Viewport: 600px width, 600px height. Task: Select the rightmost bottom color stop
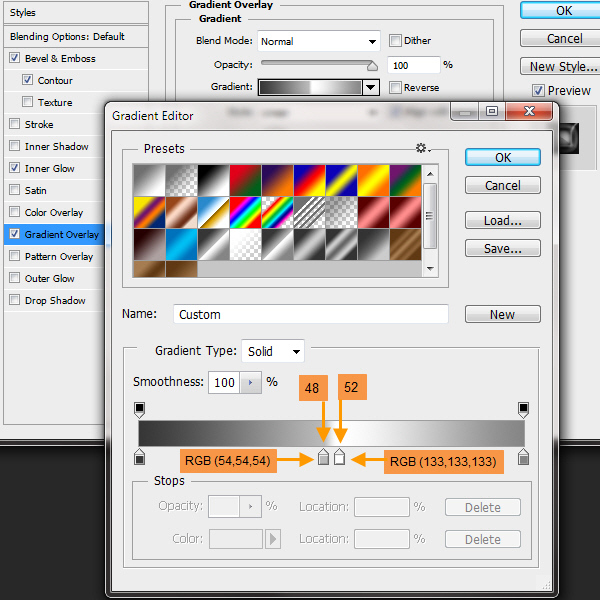[523, 458]
